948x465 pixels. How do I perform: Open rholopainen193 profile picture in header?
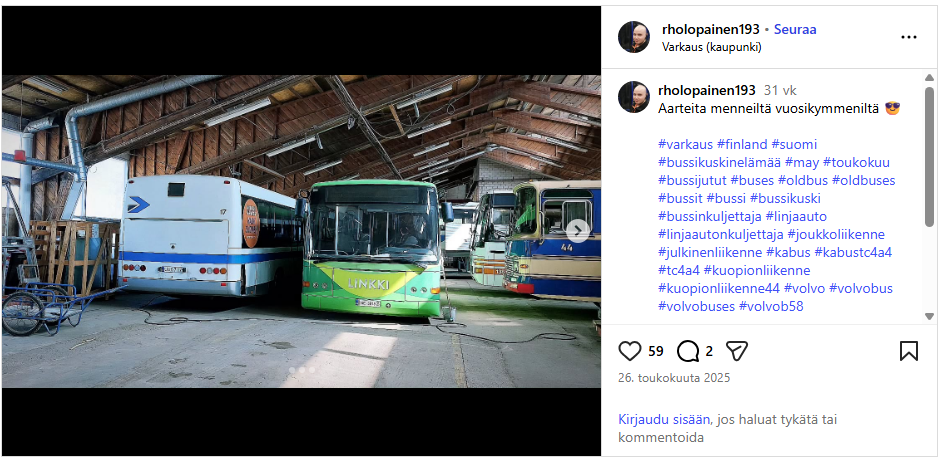pos(634,37)
